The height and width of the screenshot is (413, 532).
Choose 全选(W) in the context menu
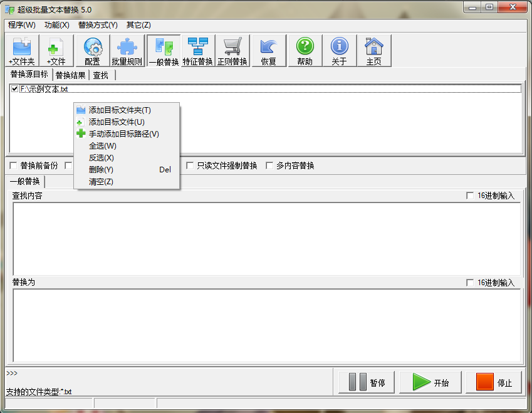(127, 146)
